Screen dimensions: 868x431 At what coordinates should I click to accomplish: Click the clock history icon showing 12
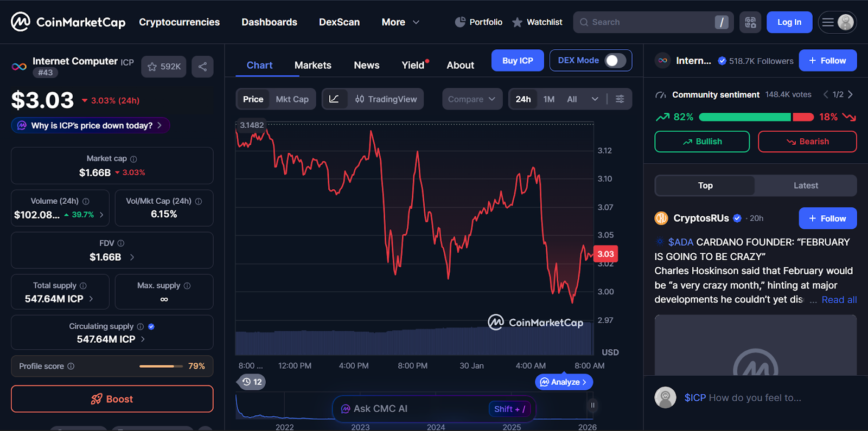pos(251,382)
